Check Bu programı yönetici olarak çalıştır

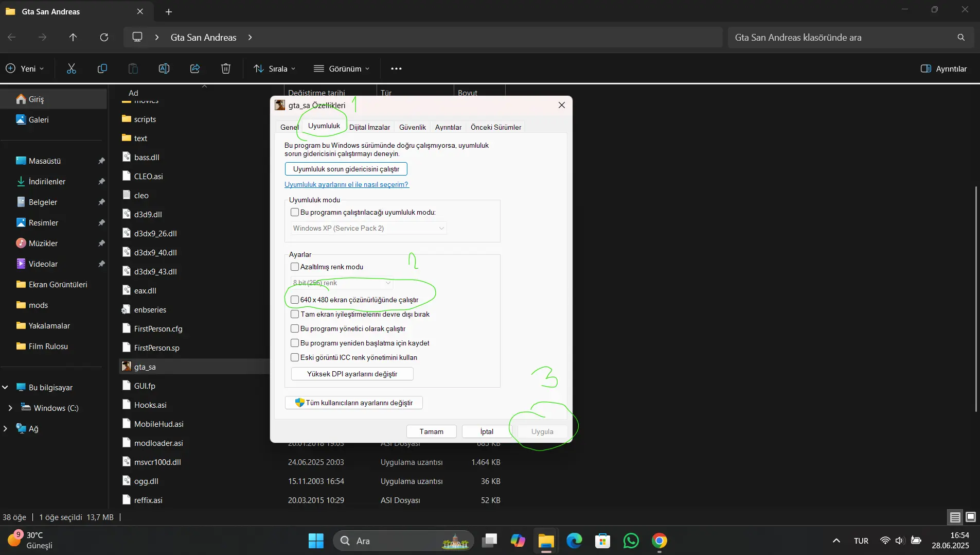(x=295, y=328)
